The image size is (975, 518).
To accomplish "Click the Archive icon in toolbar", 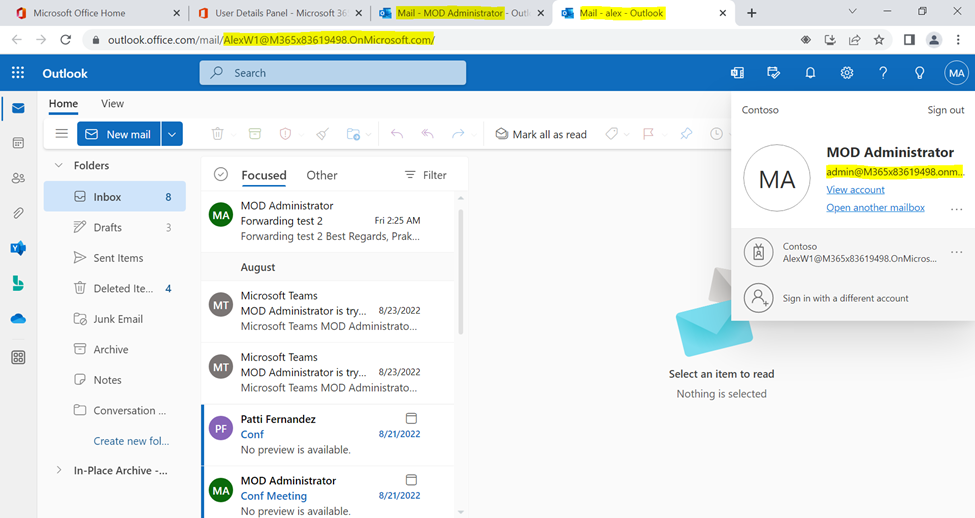I will coord(255,134).
